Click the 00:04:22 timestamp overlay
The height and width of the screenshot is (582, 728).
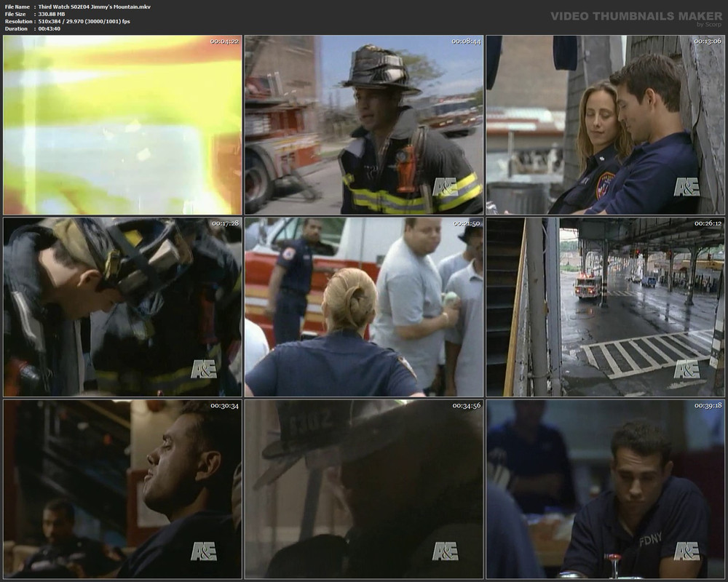(224, 41)
